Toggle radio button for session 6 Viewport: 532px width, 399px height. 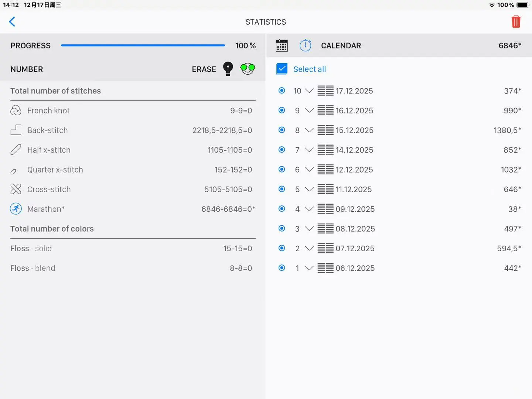coord(282,169)
